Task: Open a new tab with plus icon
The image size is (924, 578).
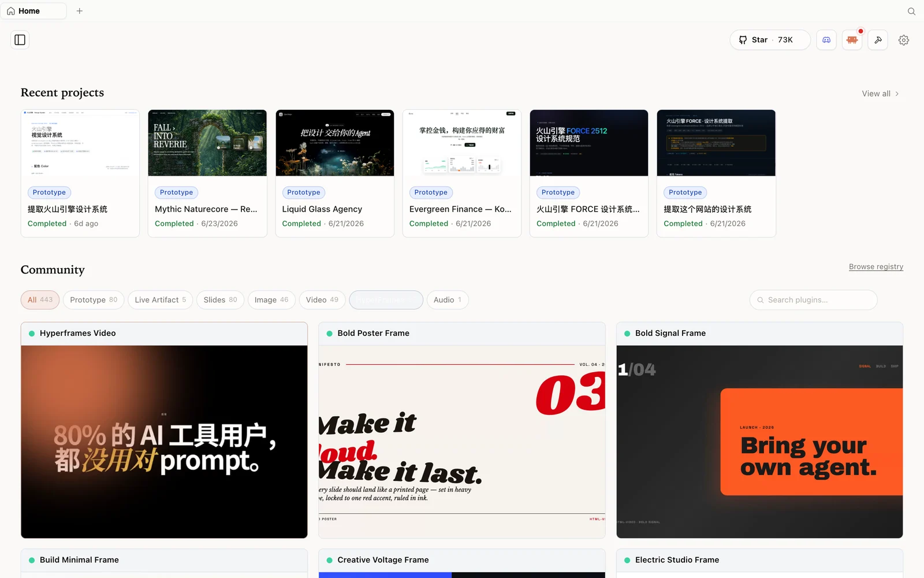Action: [80, 11]
